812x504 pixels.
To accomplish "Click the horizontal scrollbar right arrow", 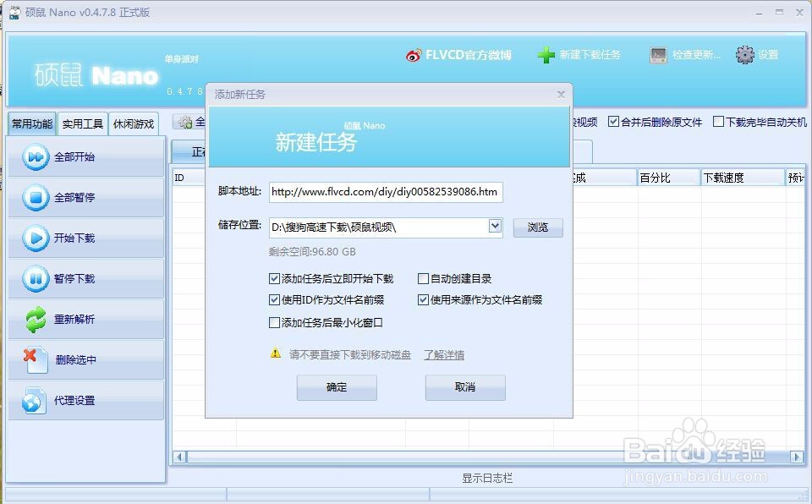I will coord(797,457).
